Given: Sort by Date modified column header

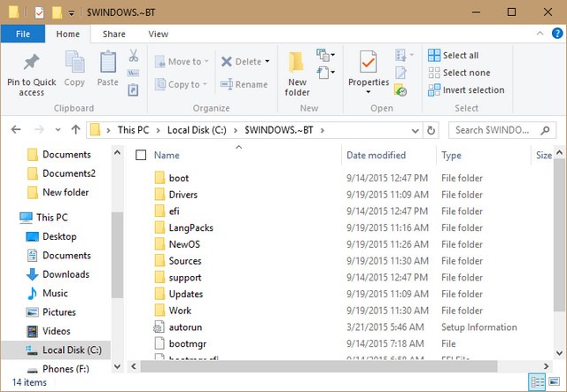Looking at the screenshot, I should pos(389,156).
